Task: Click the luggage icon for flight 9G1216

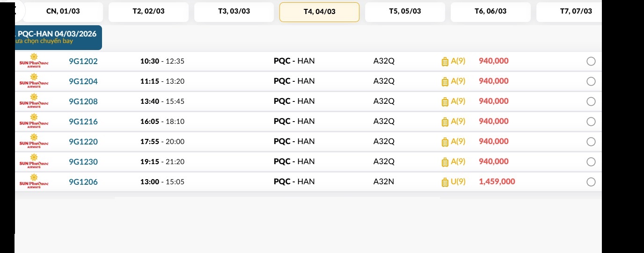Action: click(445, 122)
